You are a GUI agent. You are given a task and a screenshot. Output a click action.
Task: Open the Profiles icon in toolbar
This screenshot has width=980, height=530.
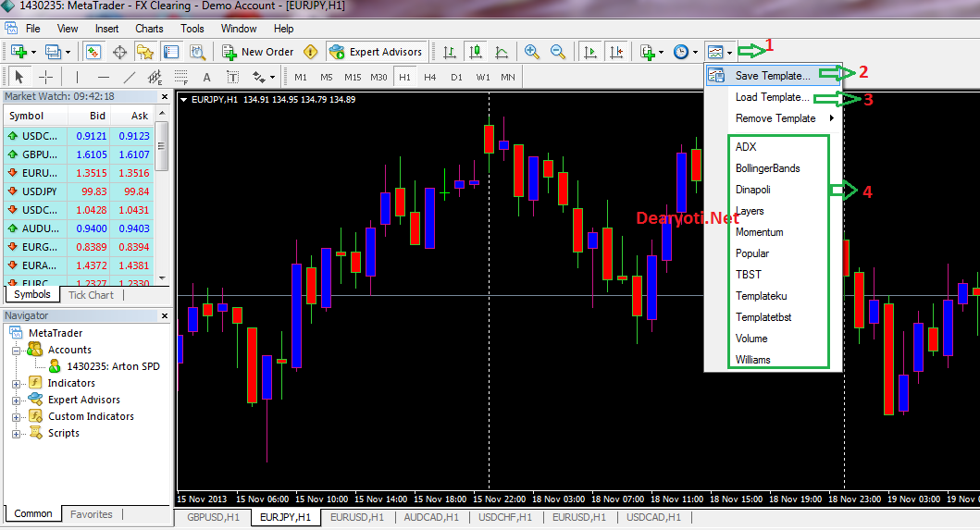[x=53, y=52]
